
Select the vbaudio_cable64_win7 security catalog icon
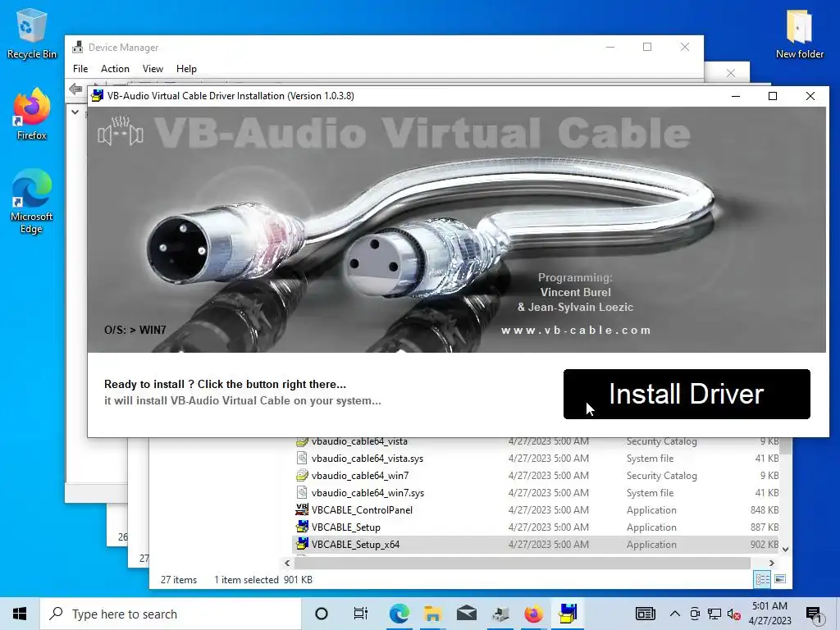302,475
